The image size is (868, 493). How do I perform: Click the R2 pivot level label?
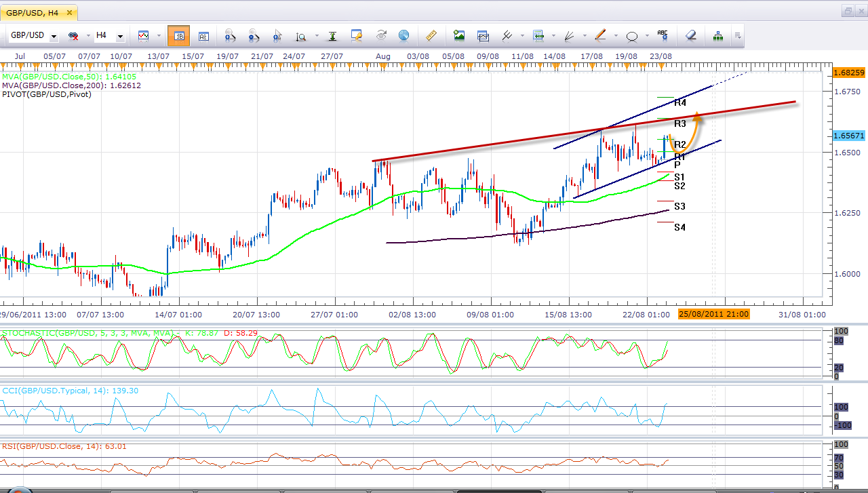point(680,144)
